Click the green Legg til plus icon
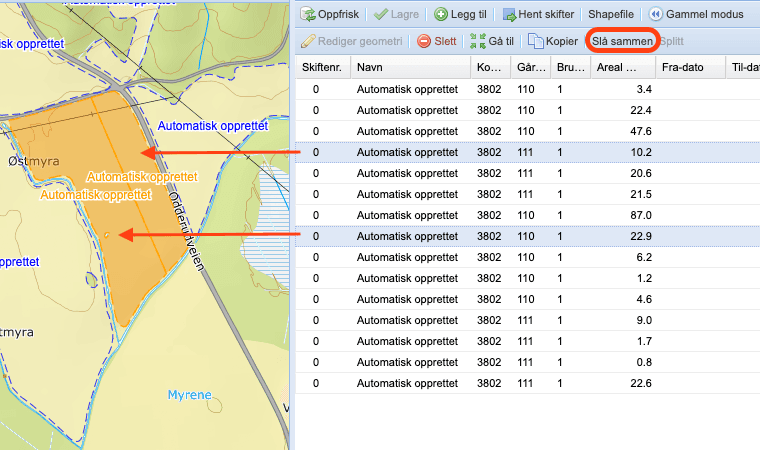Image resolution: width=760 pixels, height=450 pixels. 441,15
